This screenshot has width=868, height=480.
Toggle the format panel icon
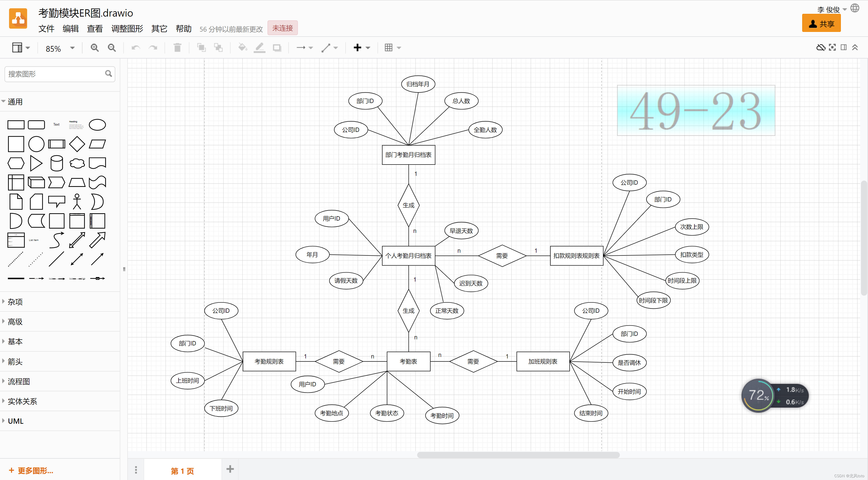point(843,47)
